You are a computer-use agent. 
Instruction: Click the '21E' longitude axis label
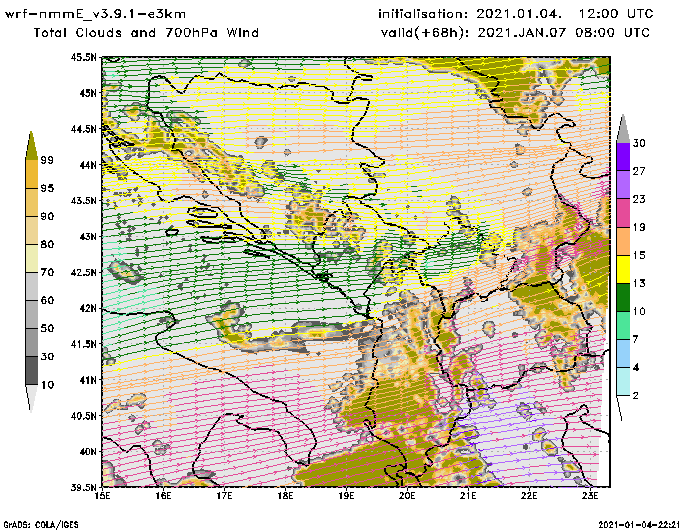click(x=468, y=496)
